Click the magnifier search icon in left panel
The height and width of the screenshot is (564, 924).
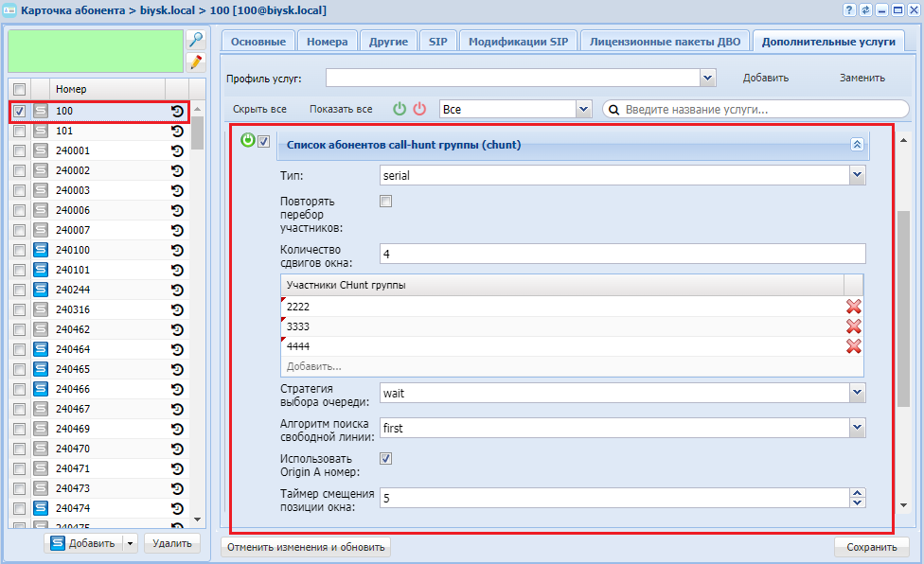tap(196, 40)
